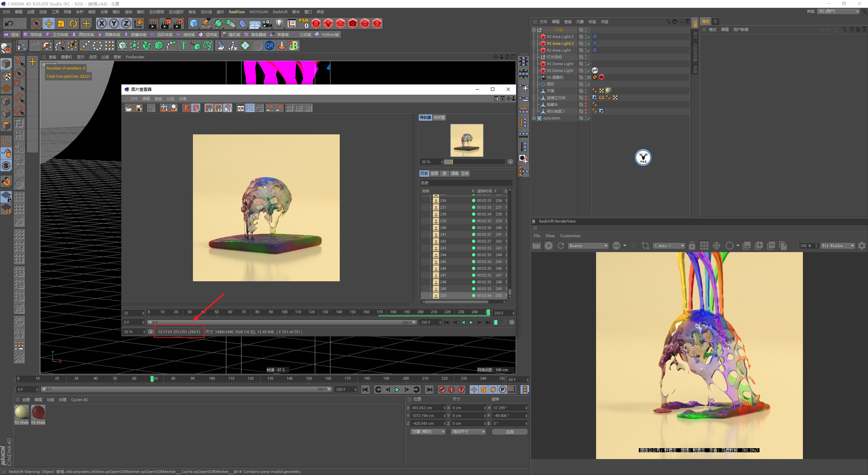Image resolution: width=868 pixels, height=475 pixels.
Task: Open the 界面 RS (用户) layout dropdown
Action: point(839,12)
